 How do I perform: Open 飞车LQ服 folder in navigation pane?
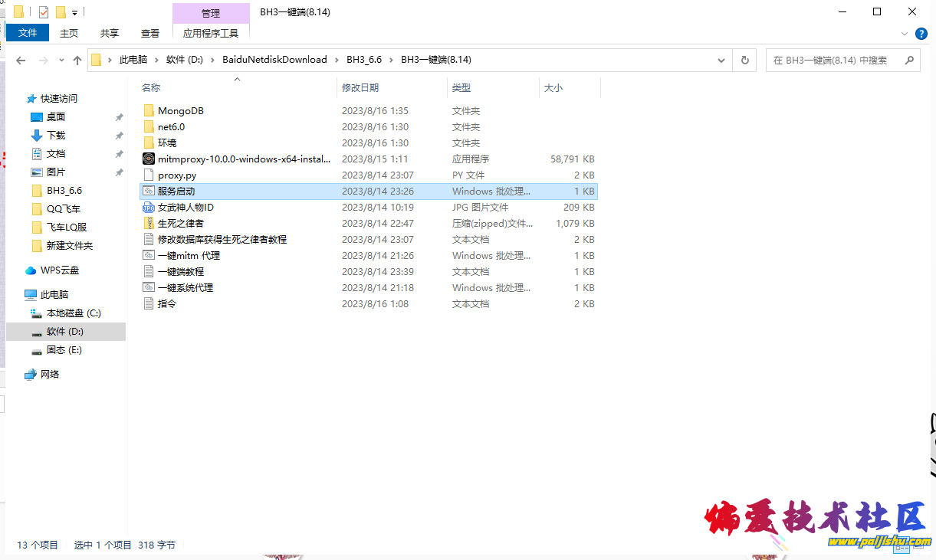coord(67,228)
